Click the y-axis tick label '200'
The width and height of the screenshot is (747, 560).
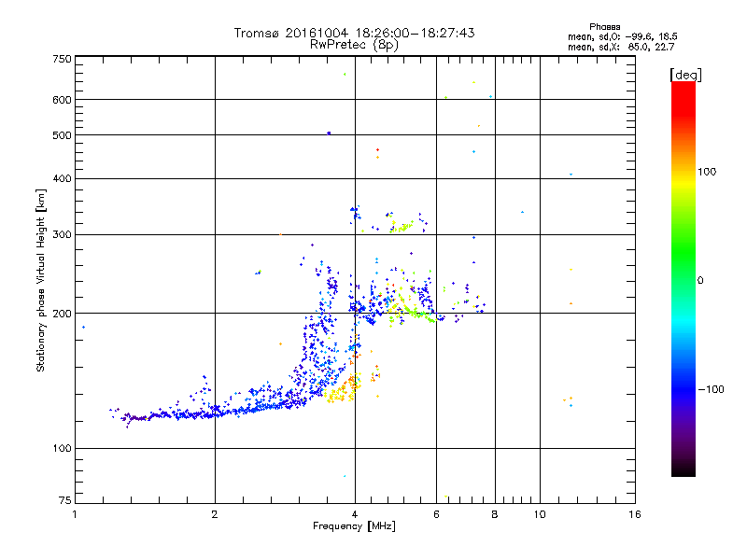(62, 314)
